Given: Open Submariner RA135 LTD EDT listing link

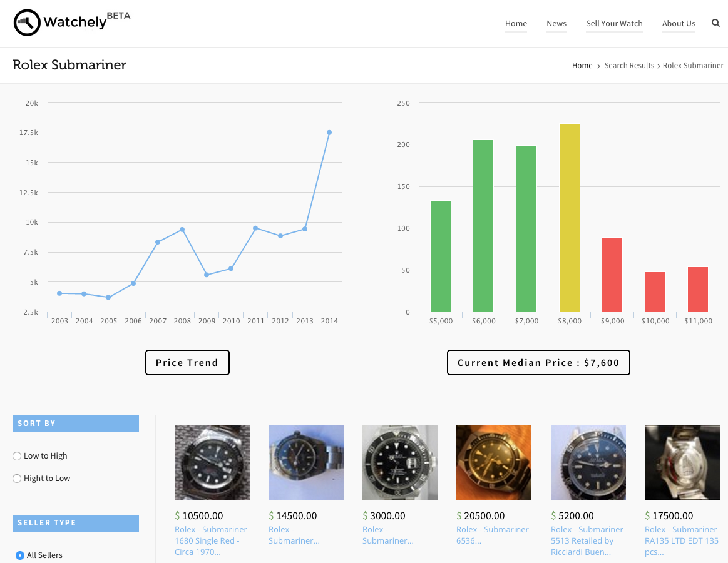Looking at the screenshot, I should (681, 540).
